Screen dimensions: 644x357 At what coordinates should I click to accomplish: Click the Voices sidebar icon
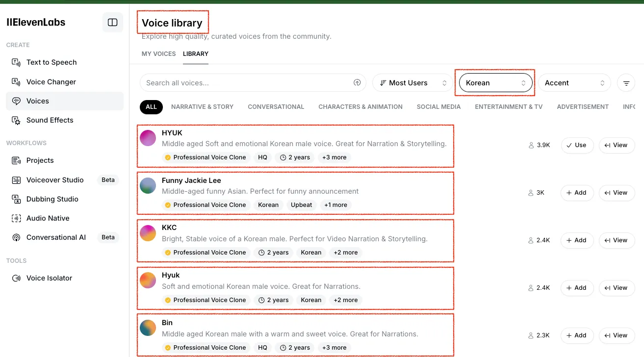[x=16, y=101]
